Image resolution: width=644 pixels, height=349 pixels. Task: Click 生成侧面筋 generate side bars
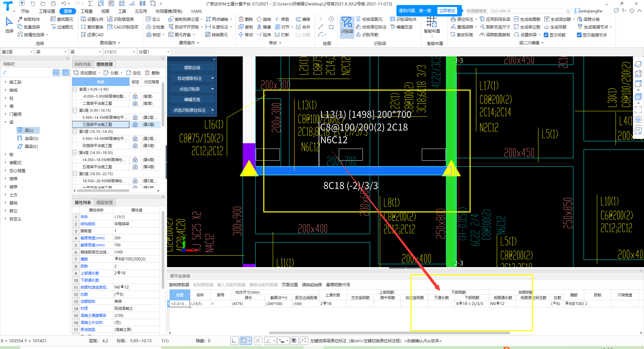pyautogui.click(x=527, y=19)
